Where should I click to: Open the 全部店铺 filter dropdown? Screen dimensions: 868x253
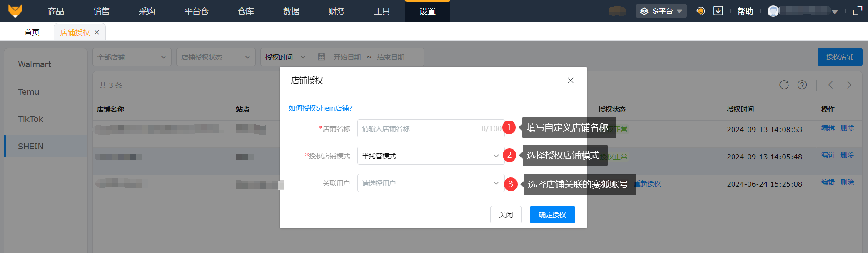(132, 57)
